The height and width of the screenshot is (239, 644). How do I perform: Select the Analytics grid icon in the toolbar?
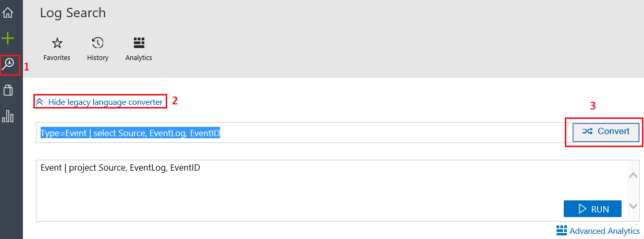click(x=139, y=42)
